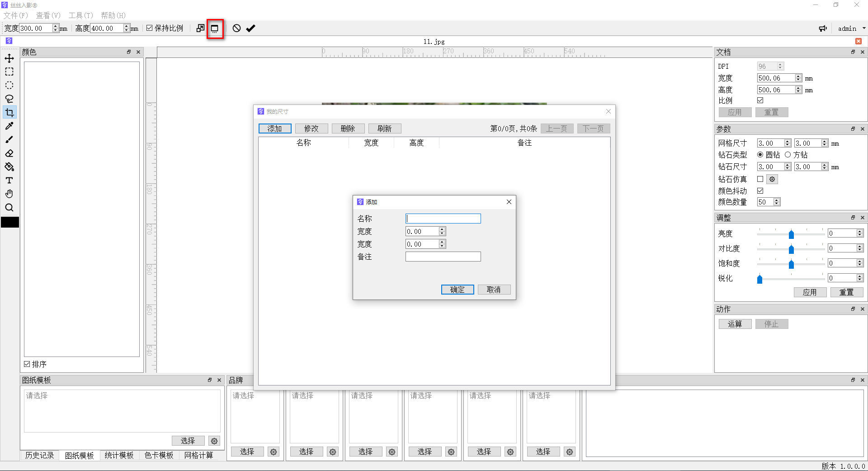Toggle the 保持比例 checkbox
The width and height of the screenshot is (868, 471).
[x=150, y=28]
